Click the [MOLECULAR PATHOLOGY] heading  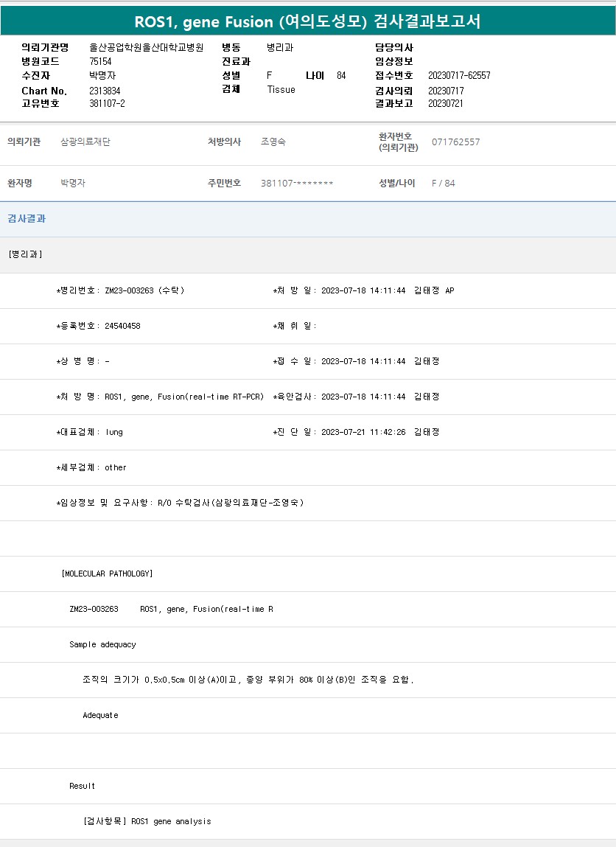click(108, 574)
